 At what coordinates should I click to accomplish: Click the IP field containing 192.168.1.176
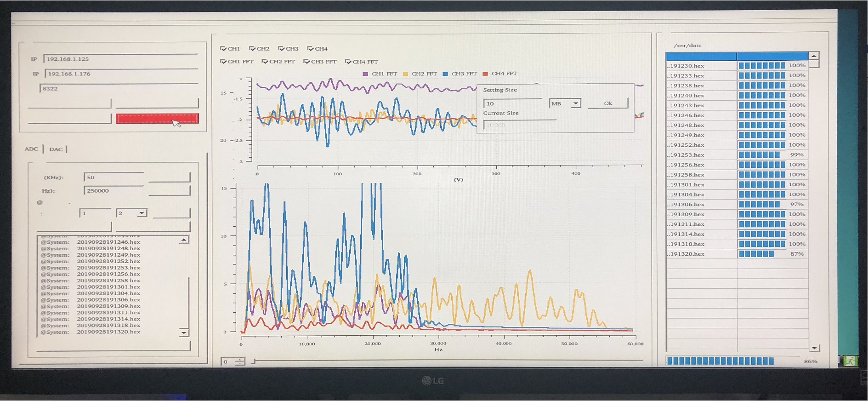tap(122, 74)
